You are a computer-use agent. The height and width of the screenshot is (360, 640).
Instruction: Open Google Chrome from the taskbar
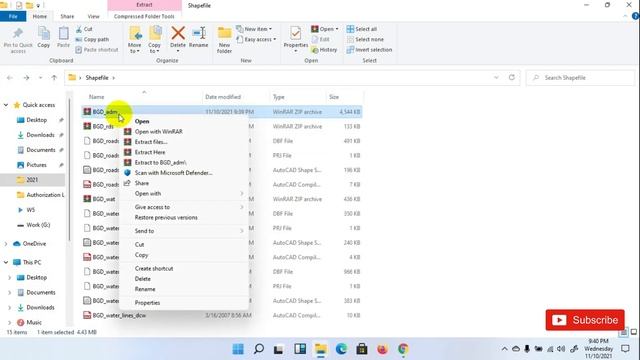pos(403,349)
